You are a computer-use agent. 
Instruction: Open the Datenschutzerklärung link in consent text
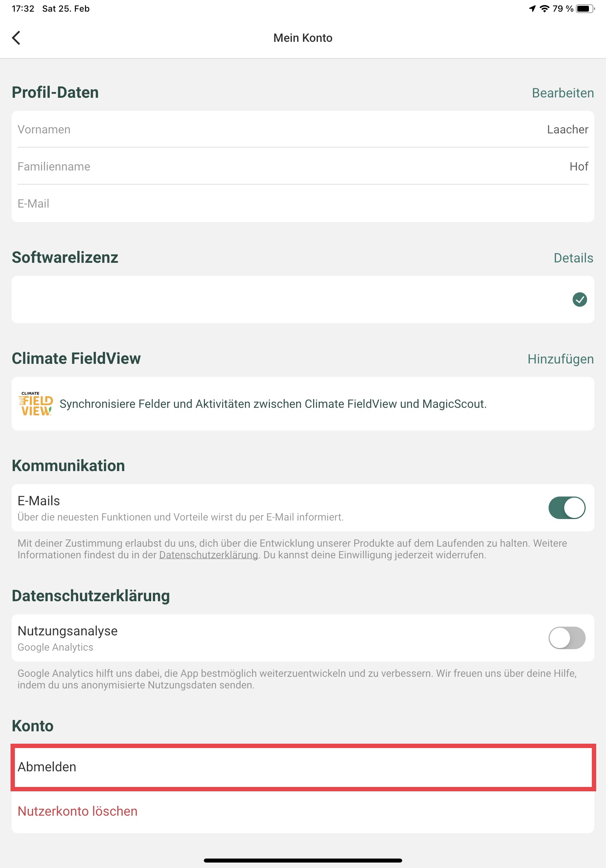pos(209,555)
